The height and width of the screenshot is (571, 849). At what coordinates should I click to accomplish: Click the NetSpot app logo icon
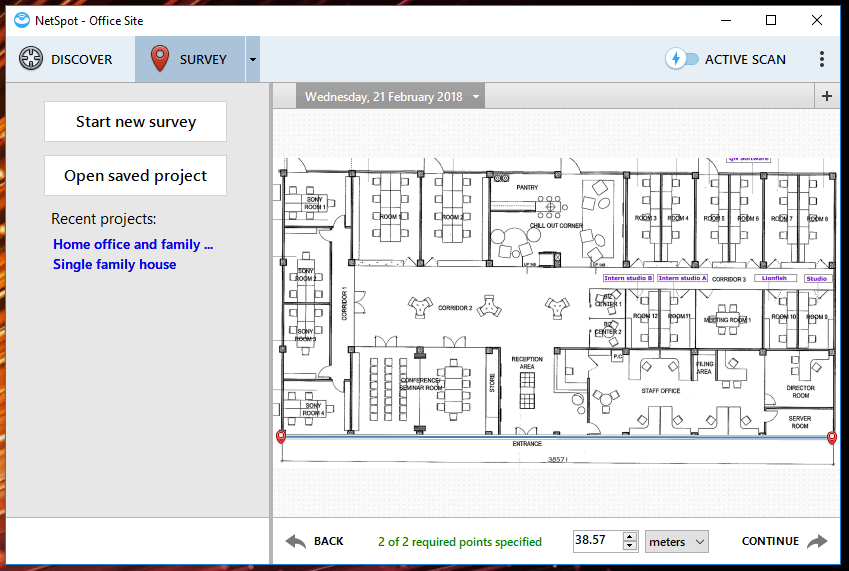pyautogui.click(x=22, y=21)
